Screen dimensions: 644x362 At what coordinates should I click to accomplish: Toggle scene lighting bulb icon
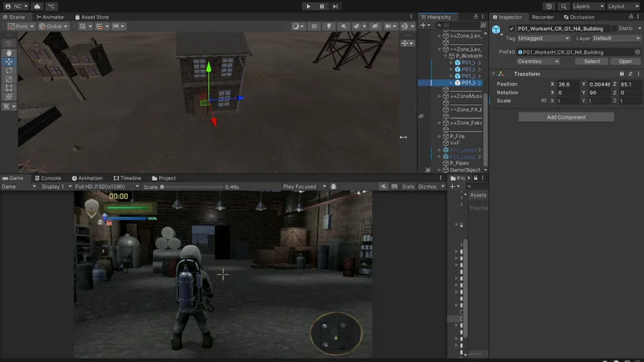tap(328, 26)
